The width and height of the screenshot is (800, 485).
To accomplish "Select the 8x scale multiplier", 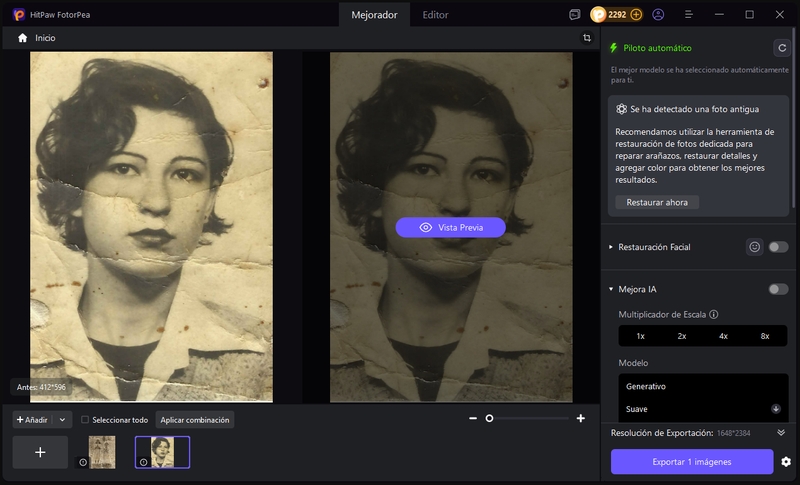I will coord(765,336).
